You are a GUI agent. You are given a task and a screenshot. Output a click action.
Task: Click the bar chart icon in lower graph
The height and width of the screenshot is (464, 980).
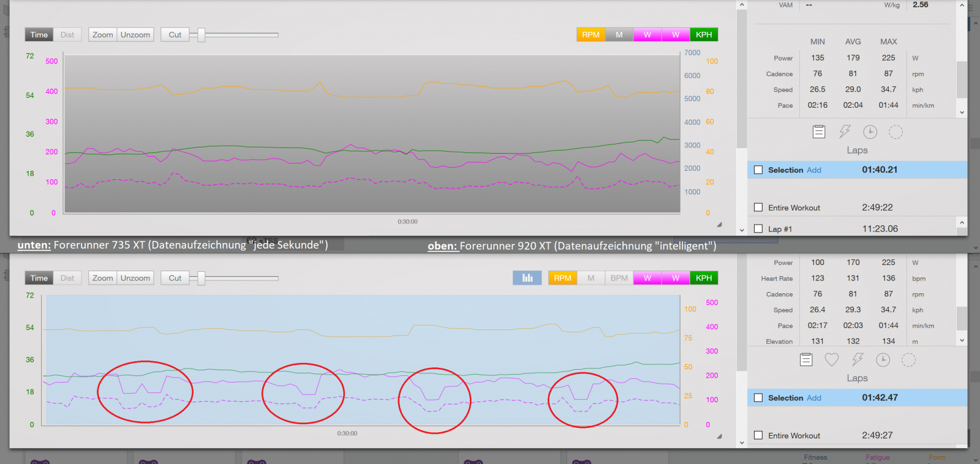pyautogui.click(x=527, y=278)
